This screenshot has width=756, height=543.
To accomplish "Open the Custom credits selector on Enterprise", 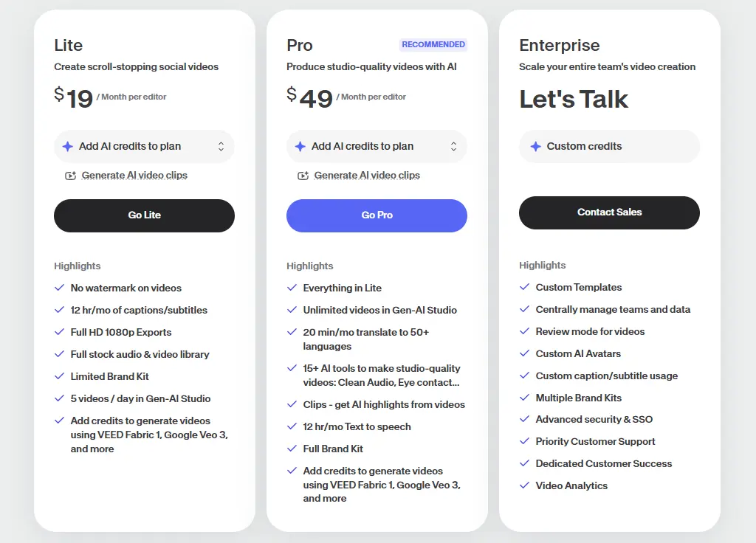I will pyautogui.click(x=609, y=146).
